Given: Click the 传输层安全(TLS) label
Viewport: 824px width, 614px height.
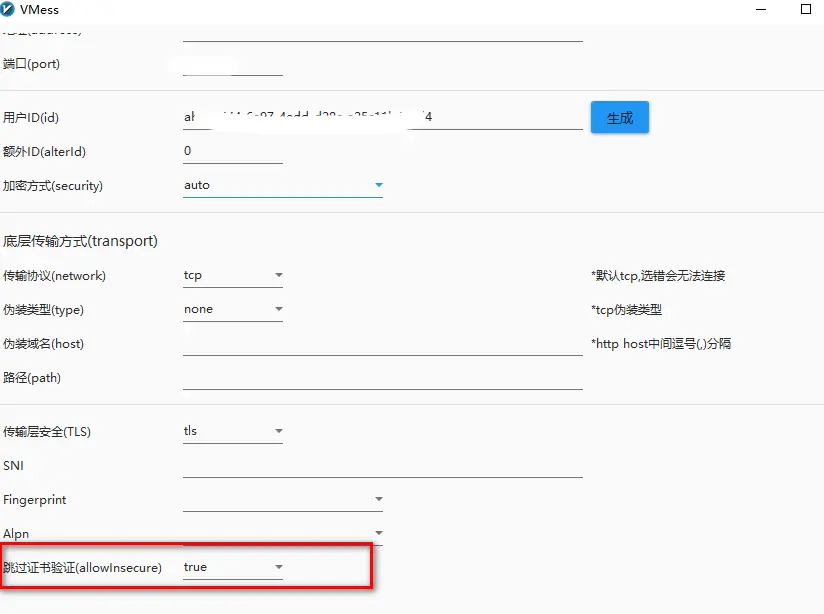Looking at the screenshot, I should click(x=47, y=432).
